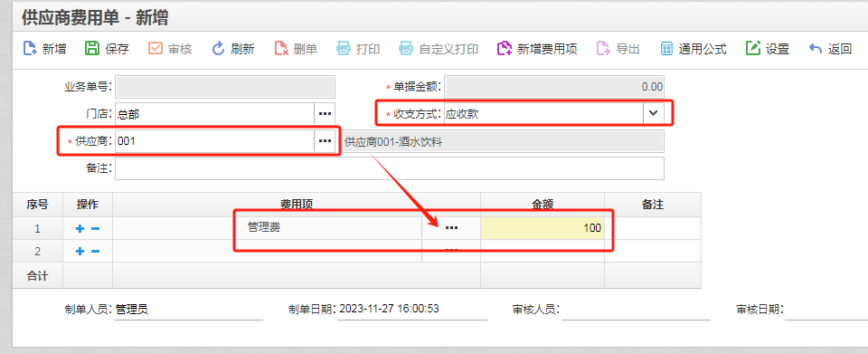Click the 备注 remarks input field

(390, 168)
